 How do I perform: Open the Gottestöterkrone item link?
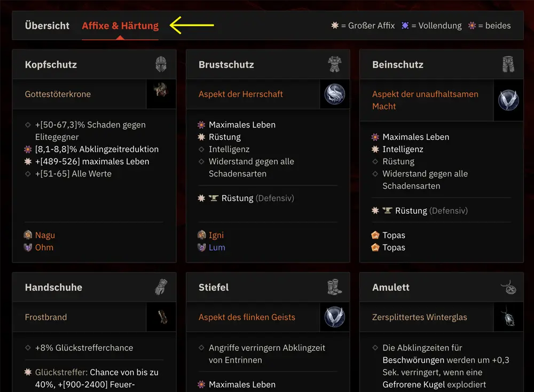[58, 94]
